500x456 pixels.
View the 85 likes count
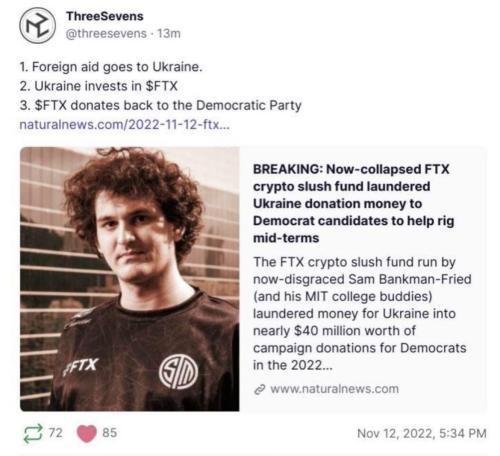(110, 433)
